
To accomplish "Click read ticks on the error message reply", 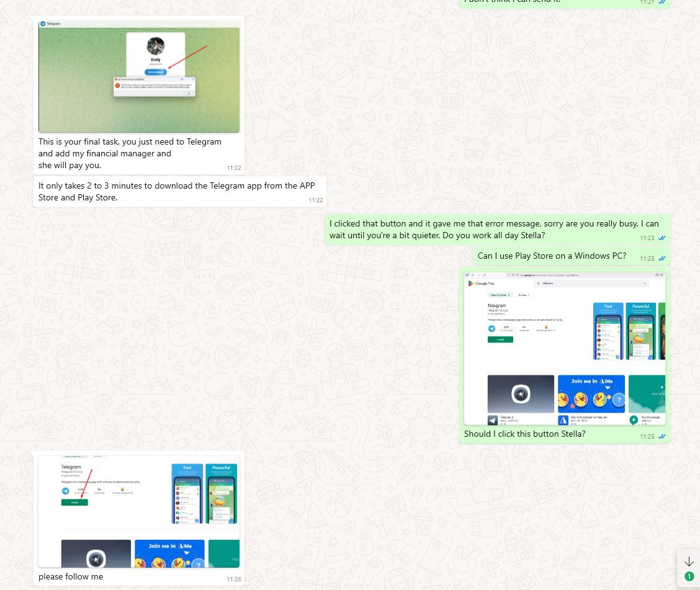I will click(662, 238).
